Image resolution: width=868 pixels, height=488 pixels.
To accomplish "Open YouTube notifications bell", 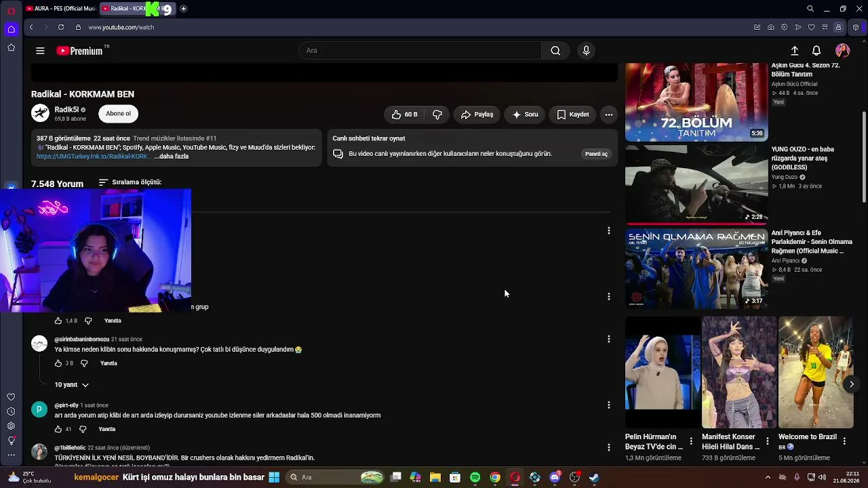I will 816,51.
